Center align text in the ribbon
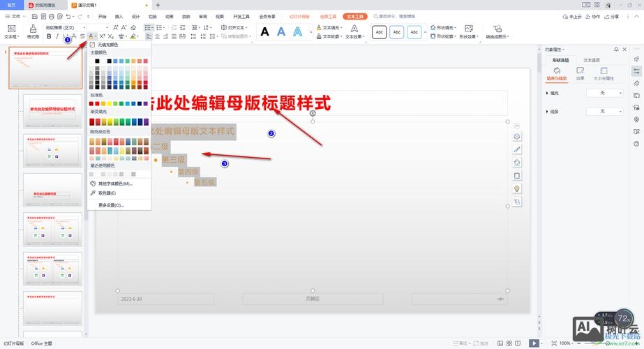This screenshot has width=644, height=349. (x=157, y=36)
